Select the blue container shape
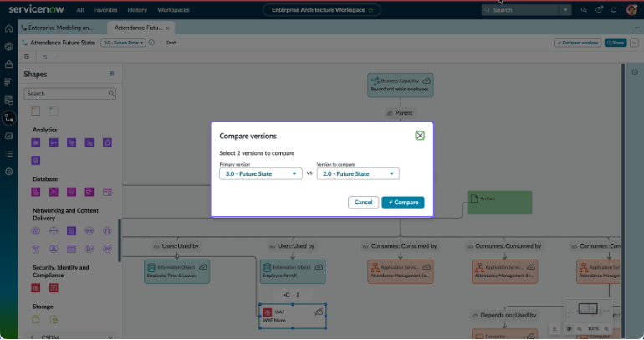This screenshot has height=340, width=644. click(54, 111)
